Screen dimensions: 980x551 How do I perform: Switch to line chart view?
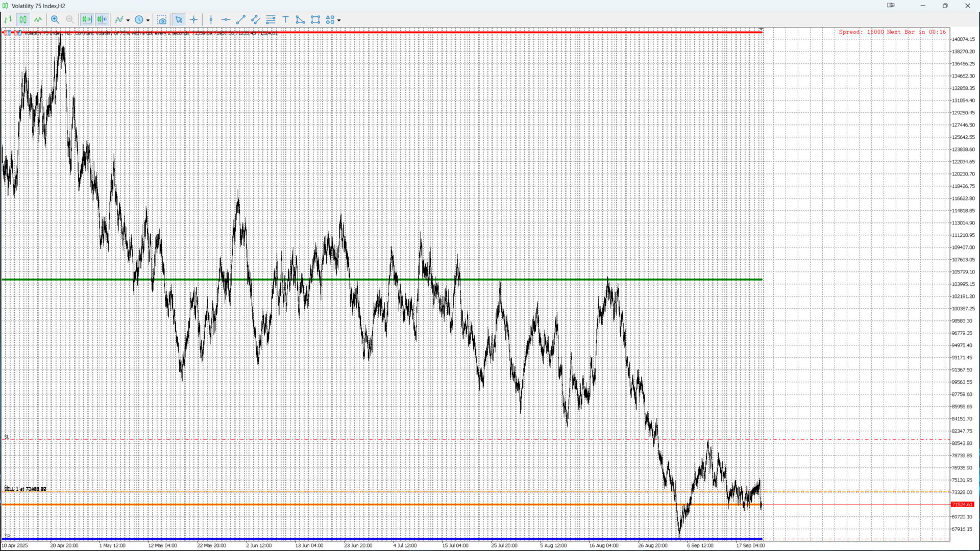point(38,19)
